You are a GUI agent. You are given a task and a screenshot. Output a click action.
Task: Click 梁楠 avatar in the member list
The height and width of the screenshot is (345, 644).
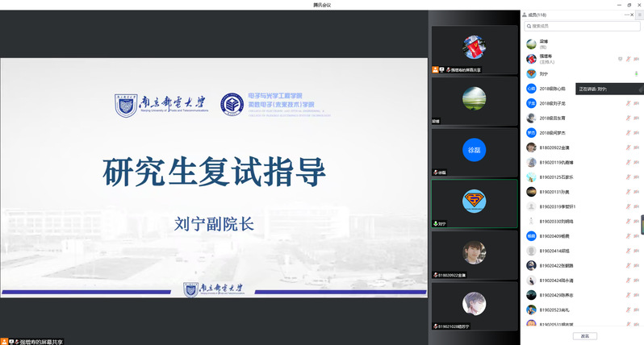click(x=531, y=44)
